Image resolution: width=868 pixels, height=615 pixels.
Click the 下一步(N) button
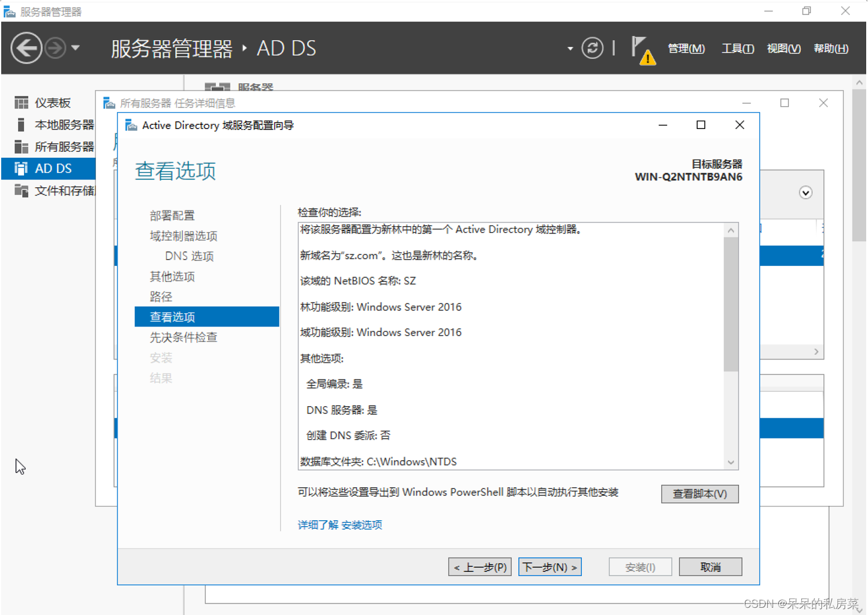pyautogui.click(x=550, y=567)
